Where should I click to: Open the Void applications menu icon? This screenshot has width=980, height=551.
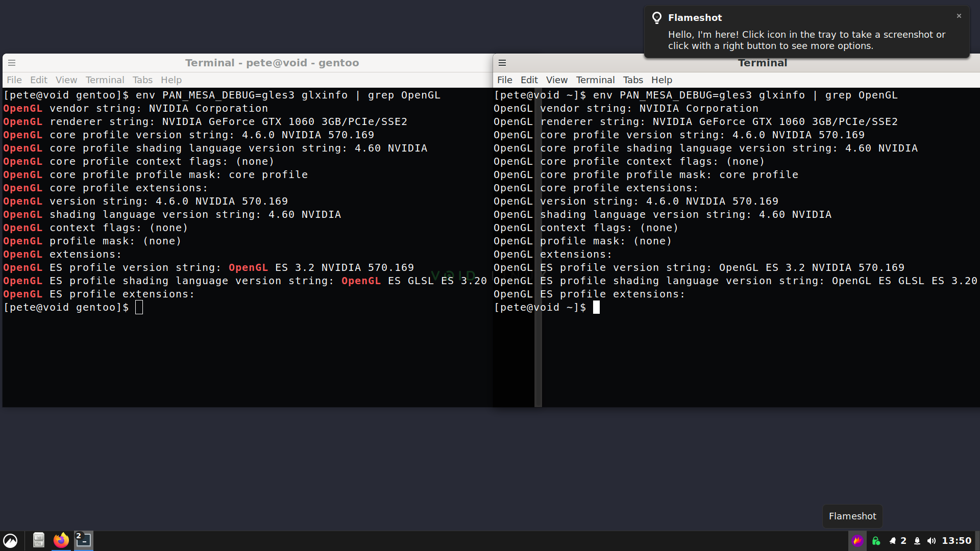coord(11,540)
